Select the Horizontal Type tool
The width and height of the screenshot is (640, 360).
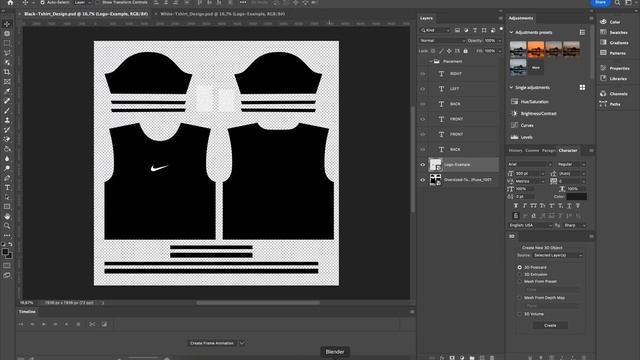[7, 188]
